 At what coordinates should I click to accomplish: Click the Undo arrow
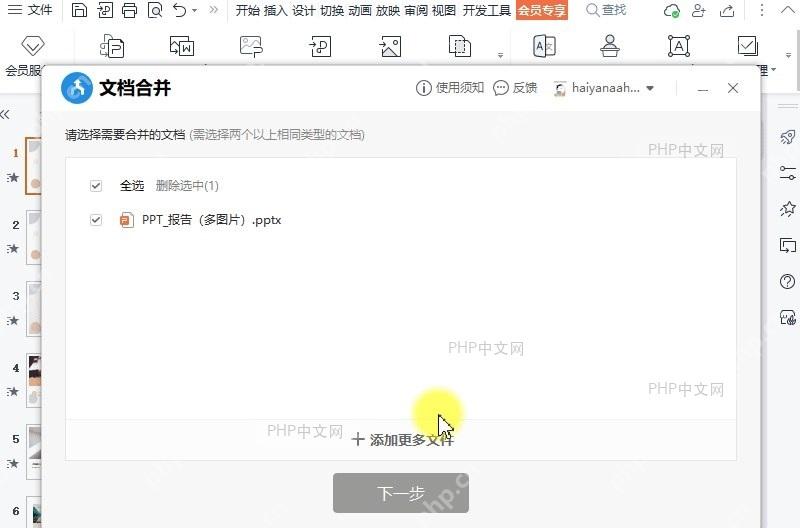(180, 10)
